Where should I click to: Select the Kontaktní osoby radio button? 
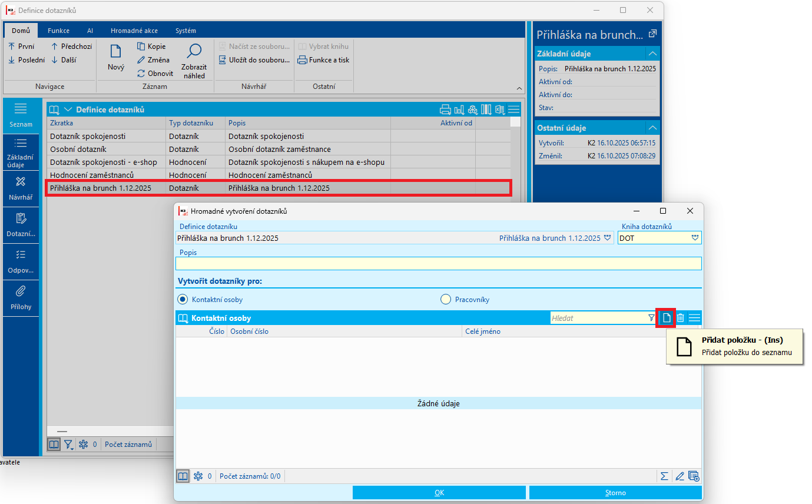click(183, 300)
